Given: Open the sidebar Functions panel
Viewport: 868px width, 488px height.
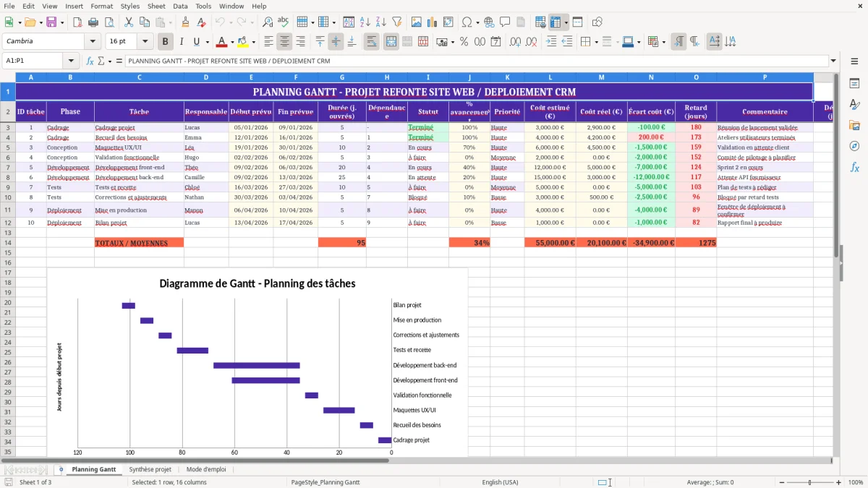Looking at the screenshot, I should [854, 167].
